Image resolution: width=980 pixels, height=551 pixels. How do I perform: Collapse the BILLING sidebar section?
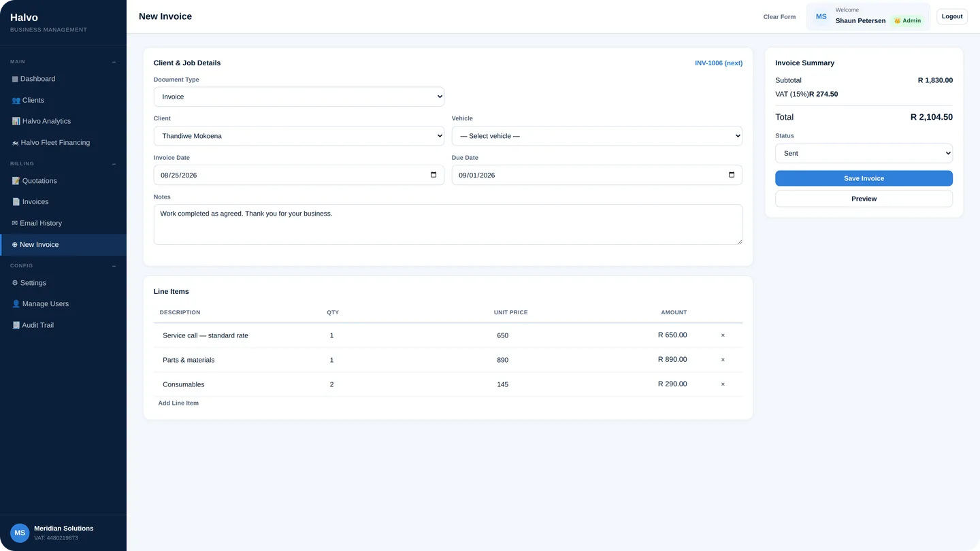(114, 164)
